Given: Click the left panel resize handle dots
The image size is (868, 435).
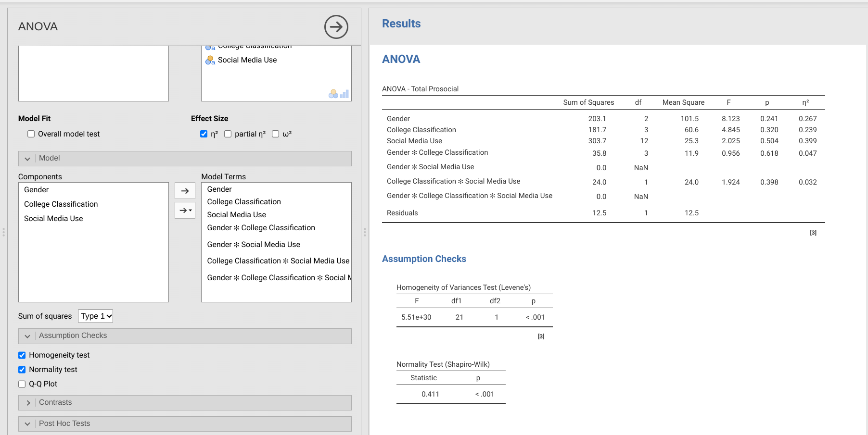Looking at the screenshot, I should click(x=3, y=232).
